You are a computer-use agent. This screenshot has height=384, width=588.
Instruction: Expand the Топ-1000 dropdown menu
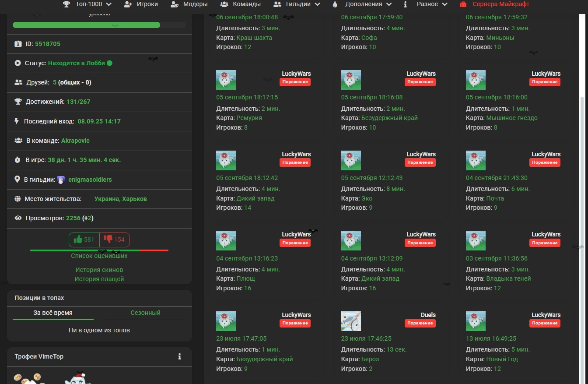87,4
